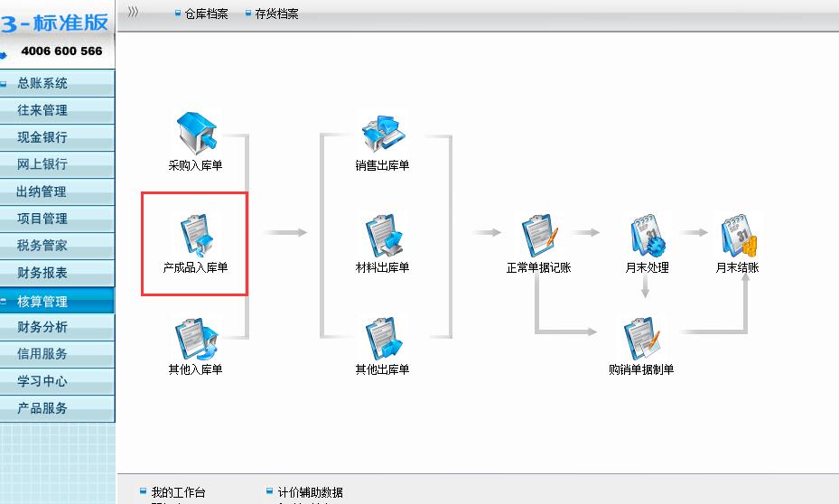This screenshot has width=839, height=504.
Task: Open the 采购入库单 house icon
Action: click(x=196, y=133)
